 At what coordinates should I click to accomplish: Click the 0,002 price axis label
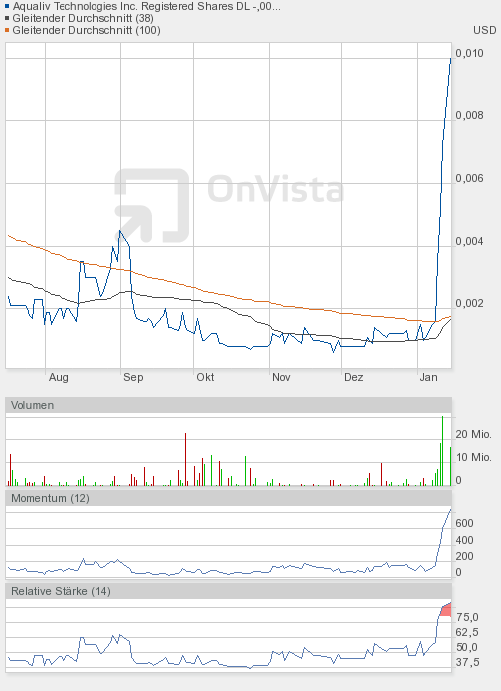pyautogui.click(x=469, y=303)
